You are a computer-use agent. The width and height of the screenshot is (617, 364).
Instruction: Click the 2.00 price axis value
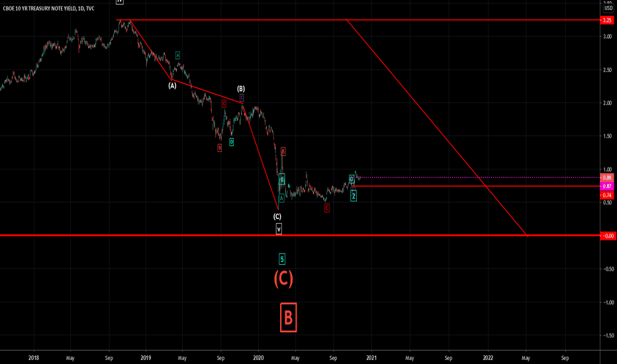[608, 103]
